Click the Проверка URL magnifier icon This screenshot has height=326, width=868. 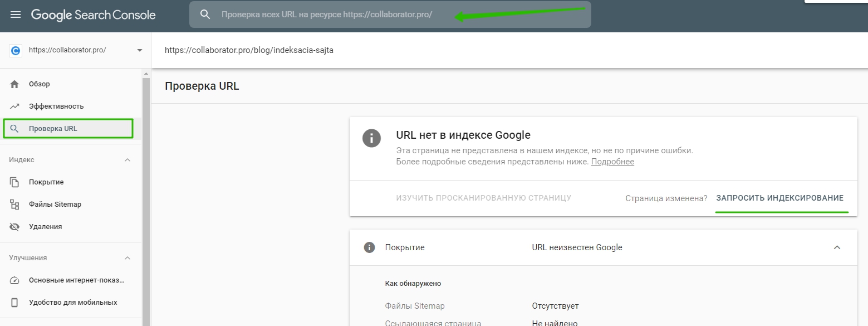click(16, 128)
